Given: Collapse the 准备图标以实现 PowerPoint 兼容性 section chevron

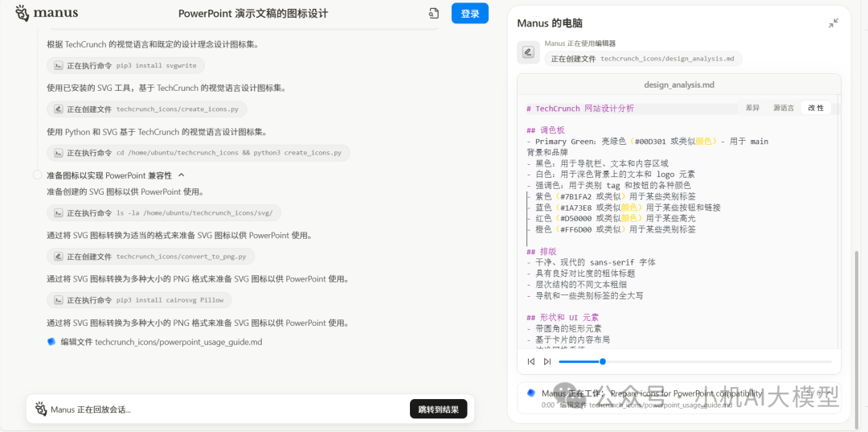Looking at the screenshot, I should (x=181, y=175).
